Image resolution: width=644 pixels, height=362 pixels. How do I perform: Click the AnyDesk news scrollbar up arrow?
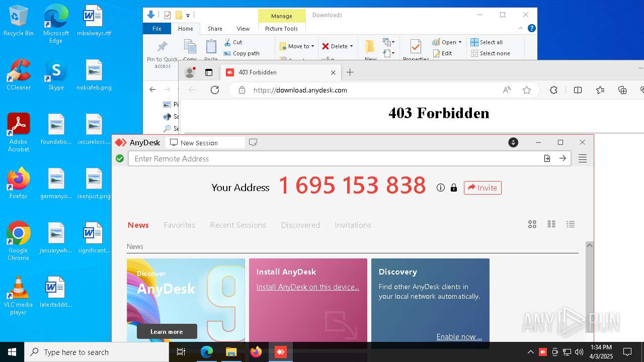point(590,245)
